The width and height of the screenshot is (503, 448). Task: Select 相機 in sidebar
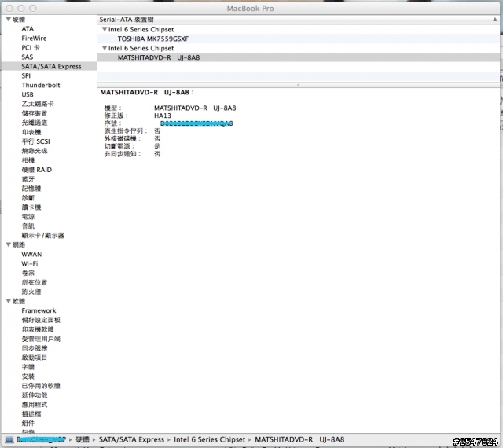pyautogui.click(x=28, y=160)
